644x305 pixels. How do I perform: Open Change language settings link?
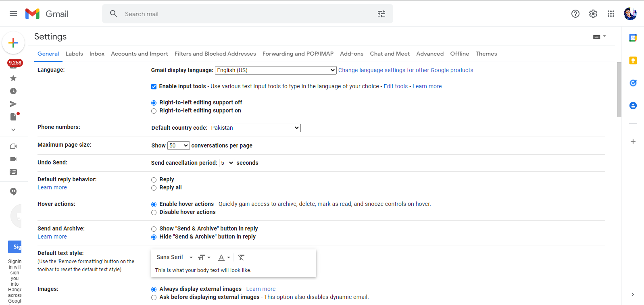click(x=405, y=70)
